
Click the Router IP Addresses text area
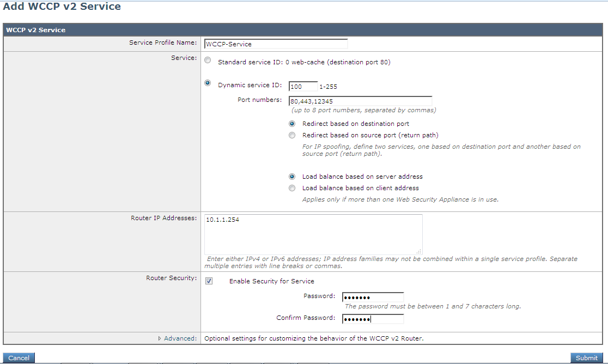coord(313,233)
